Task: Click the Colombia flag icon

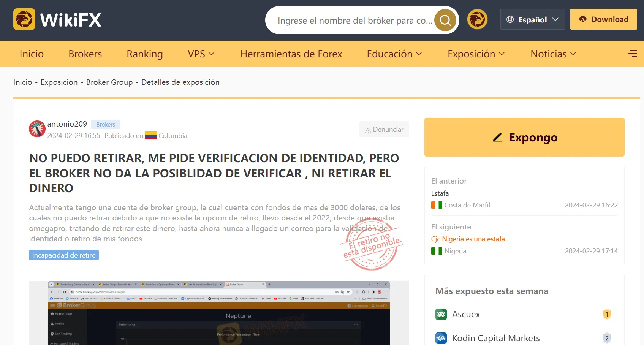Action: click(x=151, y=136)
